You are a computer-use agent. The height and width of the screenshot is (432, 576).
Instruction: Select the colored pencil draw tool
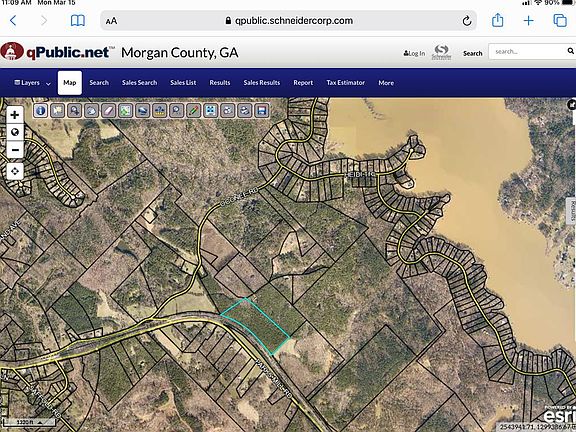[193, 111]
